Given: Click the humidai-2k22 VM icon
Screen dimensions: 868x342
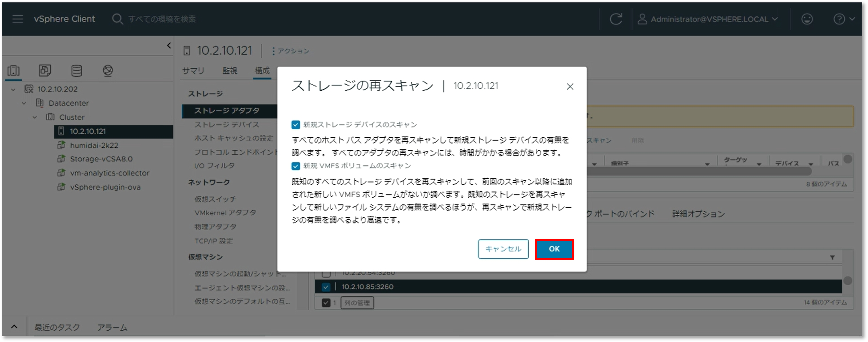Looking at the screenshot, I should pos(61,145).
